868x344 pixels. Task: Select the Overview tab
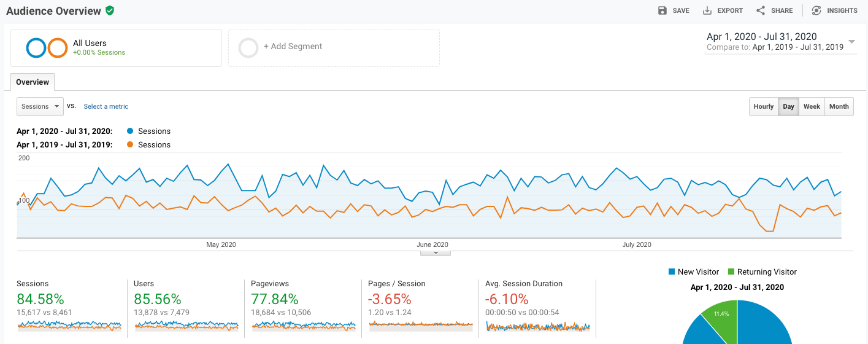(x=33, y=82)
